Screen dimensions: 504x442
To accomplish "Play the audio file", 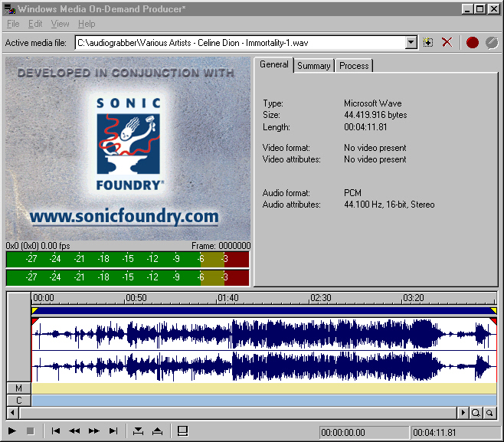I will 12,431.
